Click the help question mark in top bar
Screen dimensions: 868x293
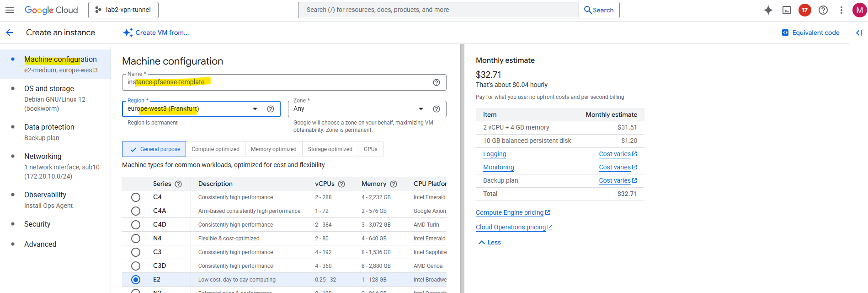pos(823,10)
